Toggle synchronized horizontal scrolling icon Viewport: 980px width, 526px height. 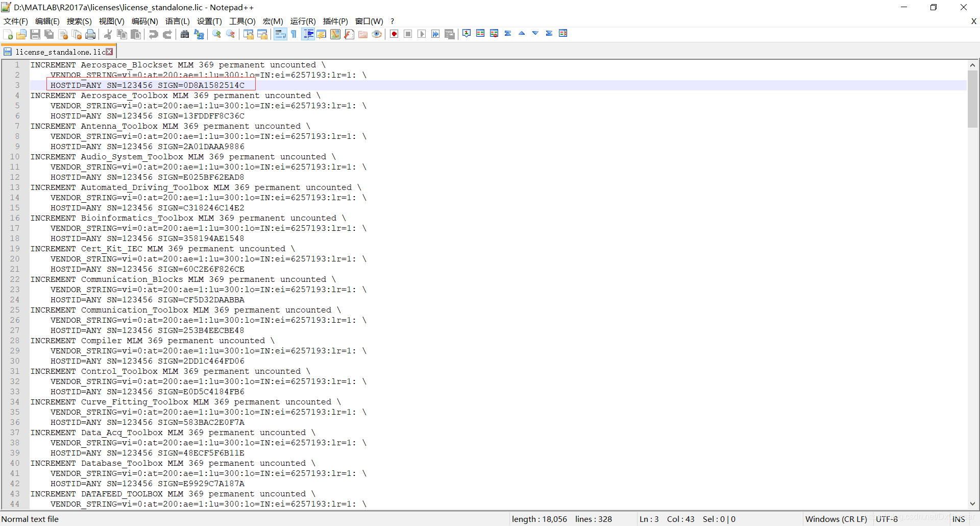pos(262,34)
